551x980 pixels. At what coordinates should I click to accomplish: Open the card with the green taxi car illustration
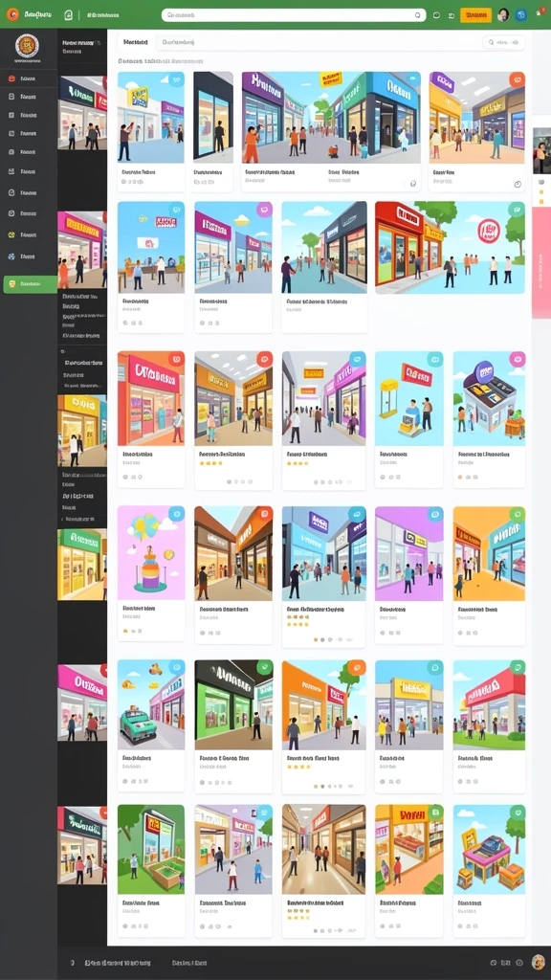(x=151, y=725)
